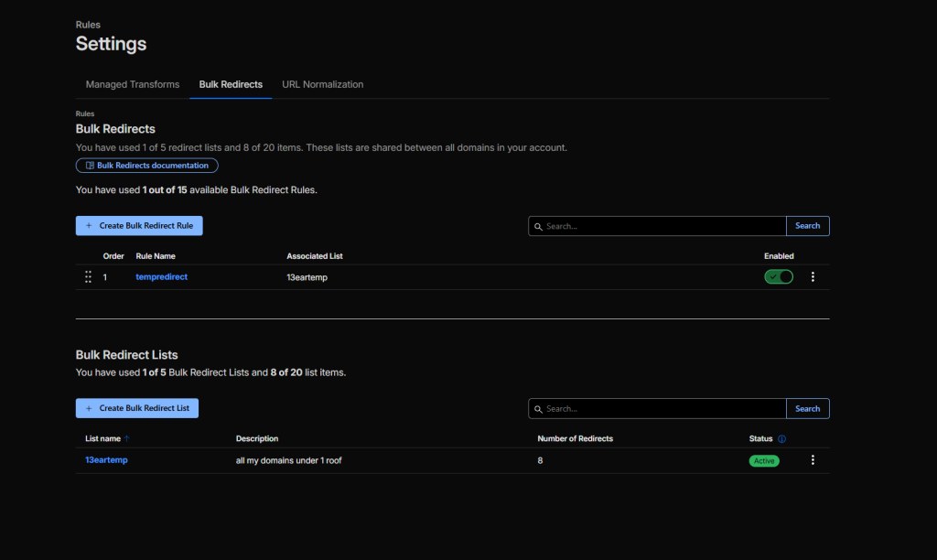Open the URL Normalization tab
937x560 pixels.
coord(322,84)
